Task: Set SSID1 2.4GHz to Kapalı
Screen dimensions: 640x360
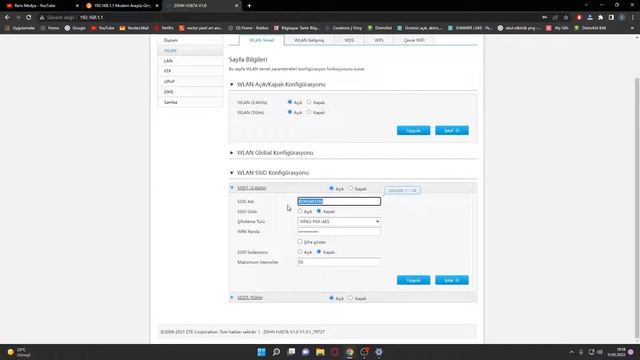Action: click(x=351, y=188)
